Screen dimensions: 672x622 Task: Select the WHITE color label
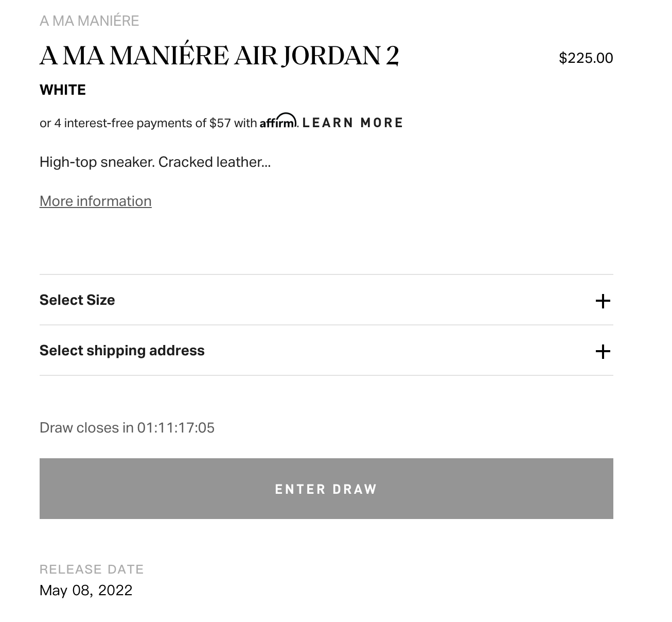point(63,90)
